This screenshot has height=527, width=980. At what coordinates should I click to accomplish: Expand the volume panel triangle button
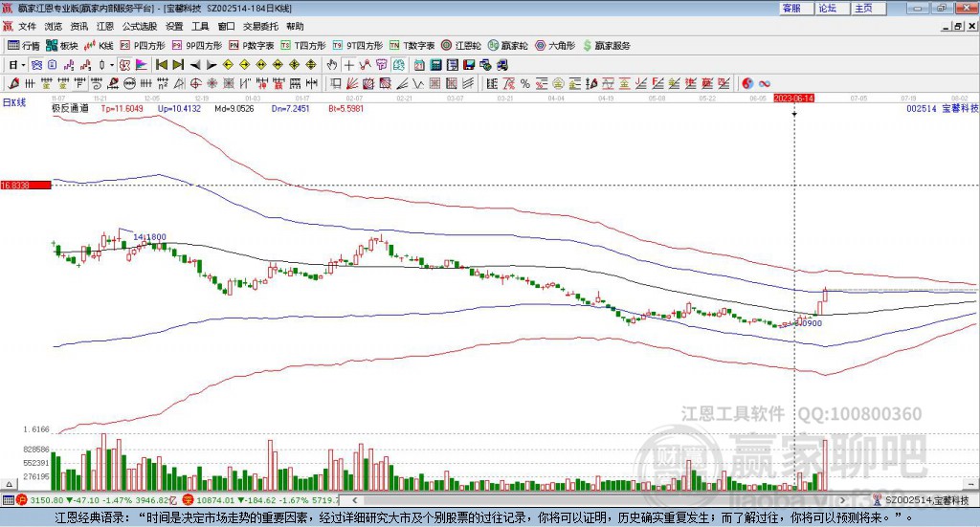9,484
